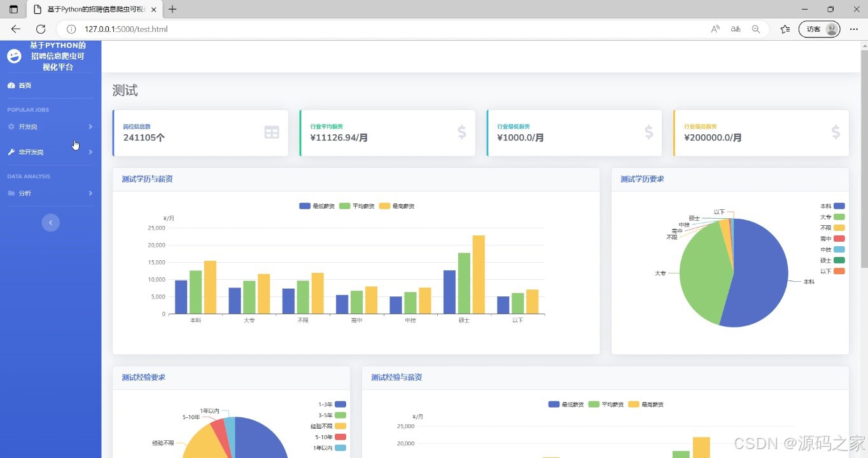This screenshot has width=868, height=458.
Task: Click the table icon on 岗位信息数 card
Action: (272, 132)
